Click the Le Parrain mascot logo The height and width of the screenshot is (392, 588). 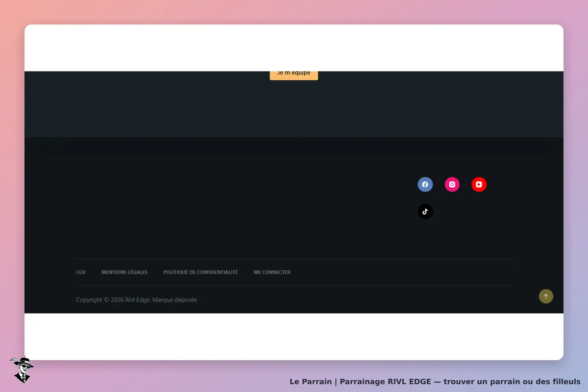pos(22,370)
